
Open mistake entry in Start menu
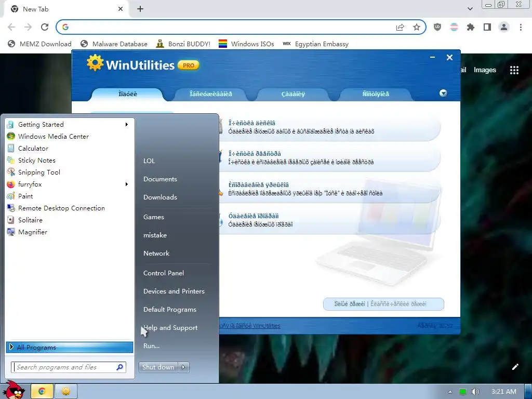click(155, 235)
